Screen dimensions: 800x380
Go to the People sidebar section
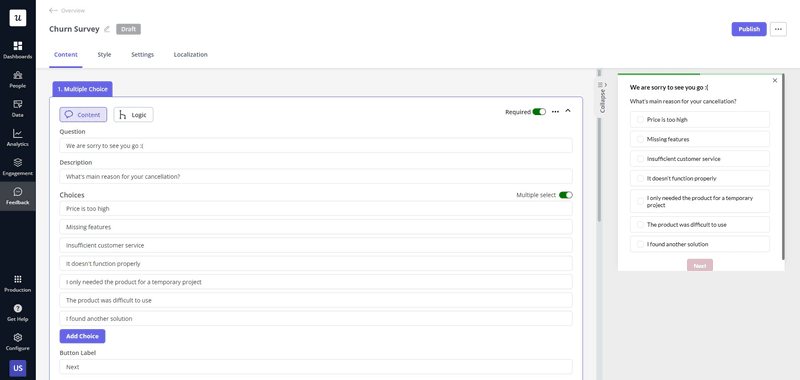pos(18,80)
